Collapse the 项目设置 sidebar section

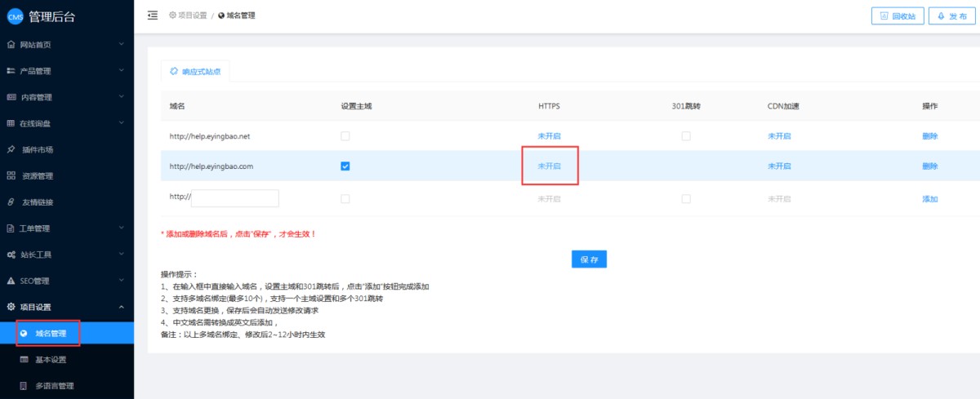pyautogui.click(x=121, y=307)
